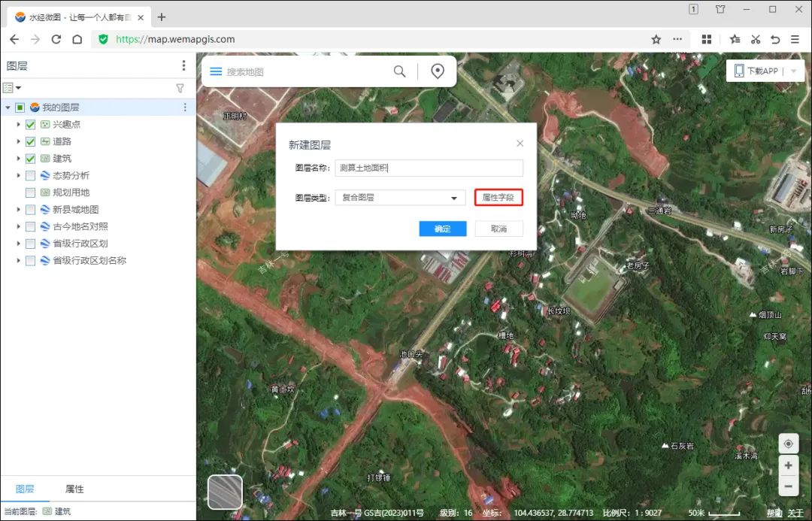Expand the 态势分析 layer node
The width and height of the screenshot is (812, 521).
[18, 176]
